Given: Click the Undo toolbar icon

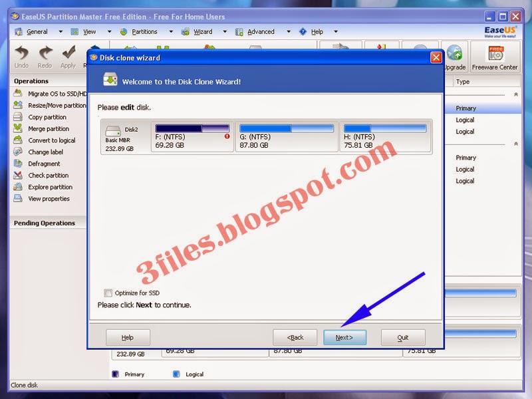Looking at the screenshot, I should click(x=21, y=53).
